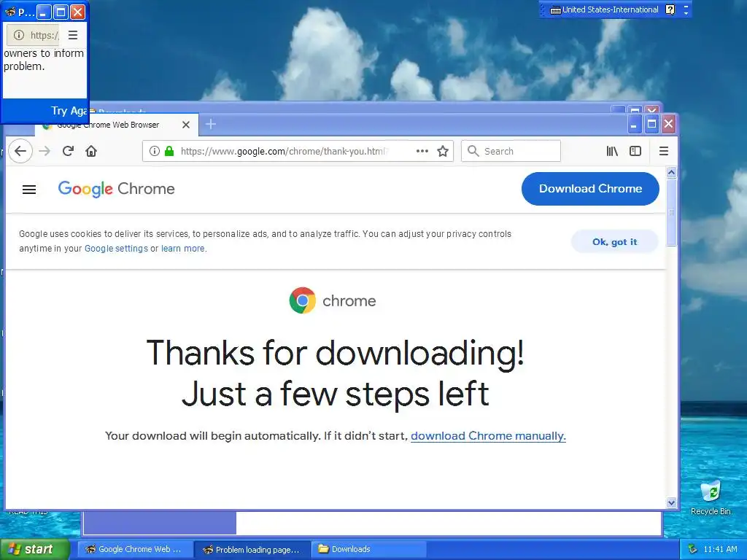Click the page scrollbar down arrow
Screen dimensions: 747x560
671,503
